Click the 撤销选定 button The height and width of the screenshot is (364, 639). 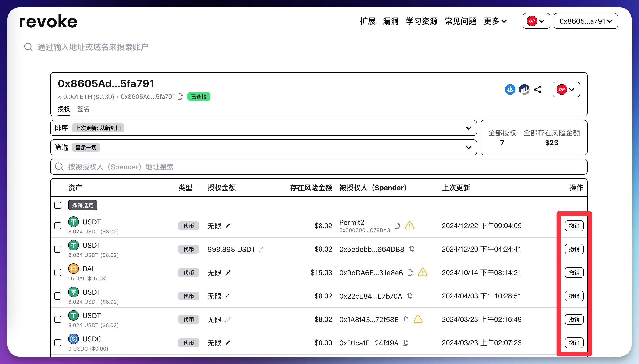click(83, 205)
